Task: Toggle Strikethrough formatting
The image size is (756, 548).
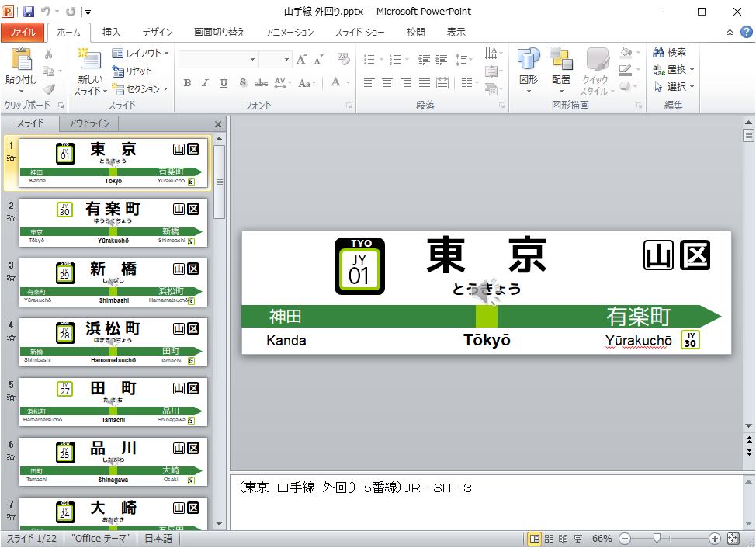Action: click(x=262, y=83)
